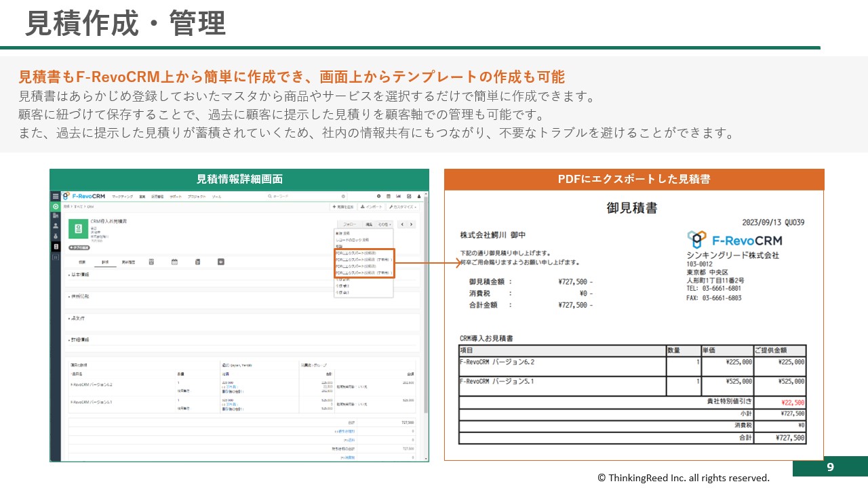The height and width of the screenshot is (488, 868).
Task: Open the task checkbox icon in CRM header
Action: pyautogui.click(x=409, y=196)
